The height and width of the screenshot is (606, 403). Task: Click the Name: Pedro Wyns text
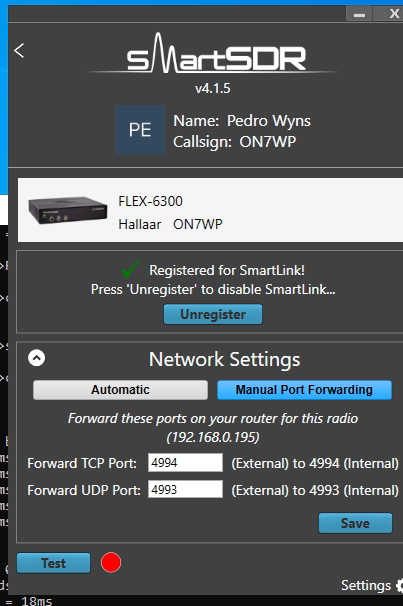coord(242,121)
